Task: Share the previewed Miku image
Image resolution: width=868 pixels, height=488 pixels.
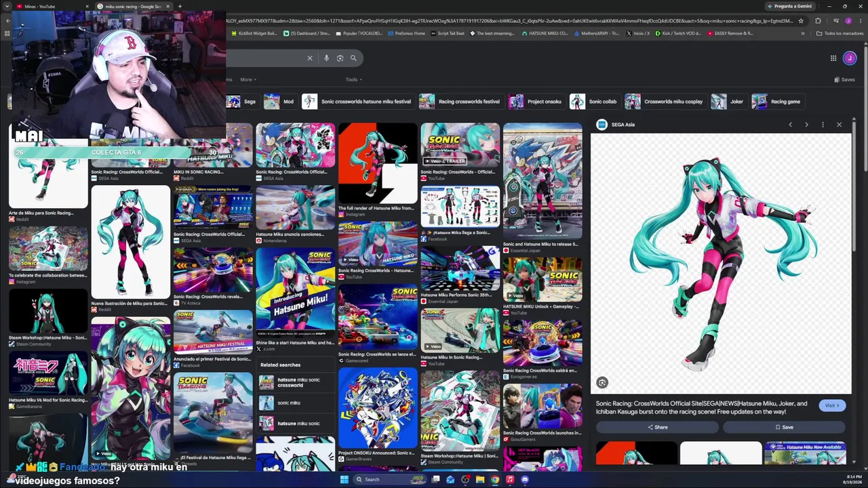Action: (657, 427)
